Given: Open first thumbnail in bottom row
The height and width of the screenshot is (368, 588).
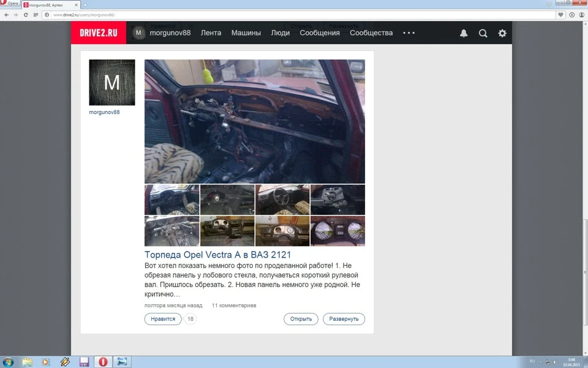Looking at the screenshot, I should coord(171,231).
